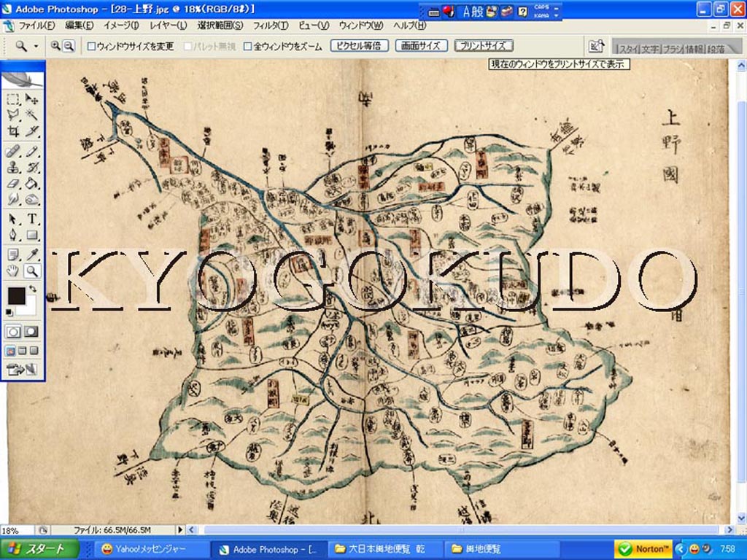Open the status bar info flyout arrow
The image size is (747, 560).
coord(180,529)
